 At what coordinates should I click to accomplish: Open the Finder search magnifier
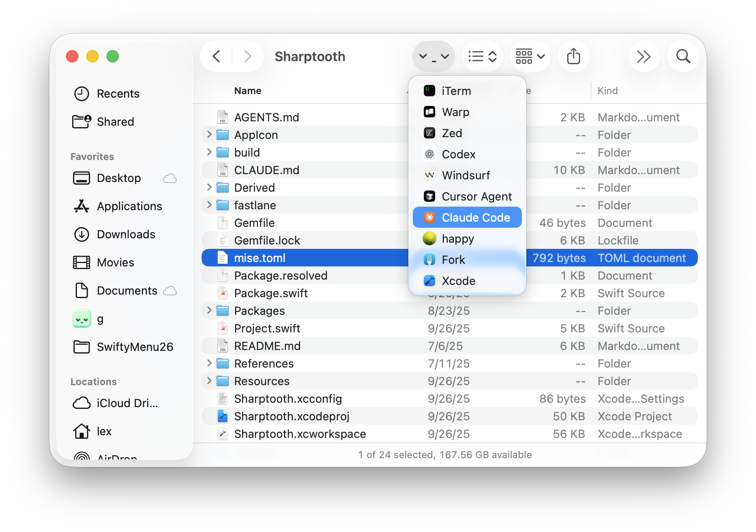[x=683, y=56]
